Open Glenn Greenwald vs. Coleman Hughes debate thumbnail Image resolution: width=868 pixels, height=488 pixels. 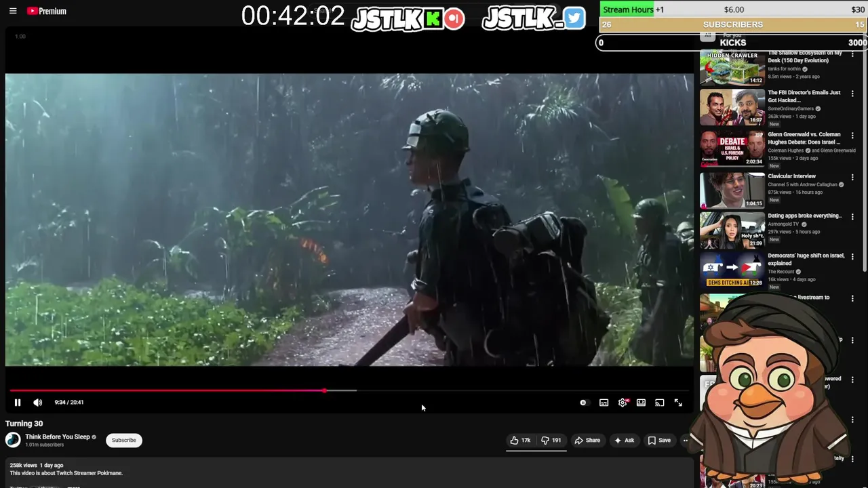732,148
